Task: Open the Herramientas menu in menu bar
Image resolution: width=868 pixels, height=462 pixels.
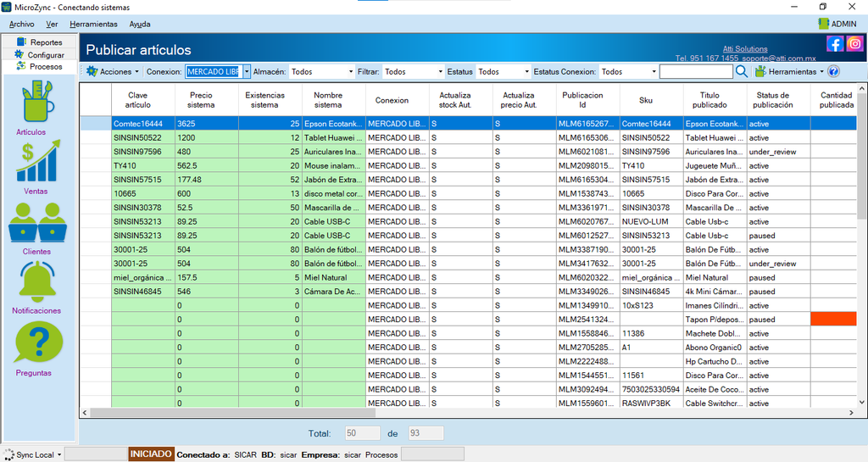Action: tap(93, 24)
